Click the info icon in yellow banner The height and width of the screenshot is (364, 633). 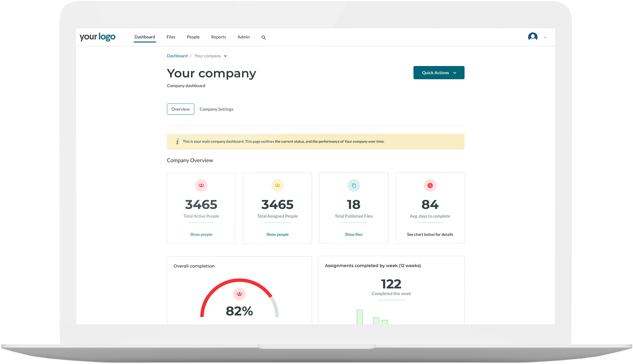(178, 141)
